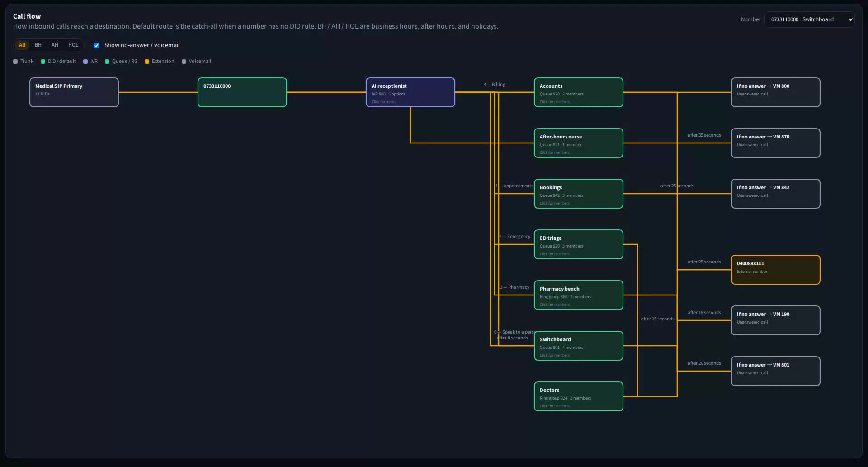Click for members under Pharmacy bench
The image size is (868, 467).
pos(555,305)
